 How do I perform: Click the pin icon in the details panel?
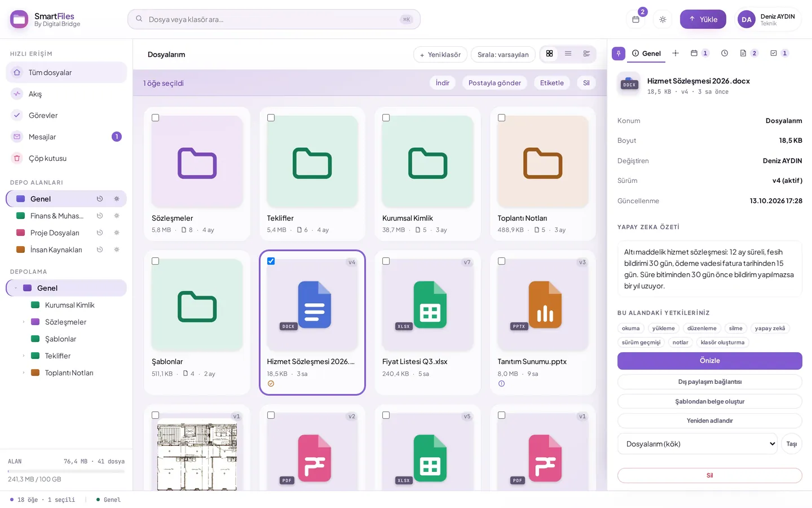619,54
